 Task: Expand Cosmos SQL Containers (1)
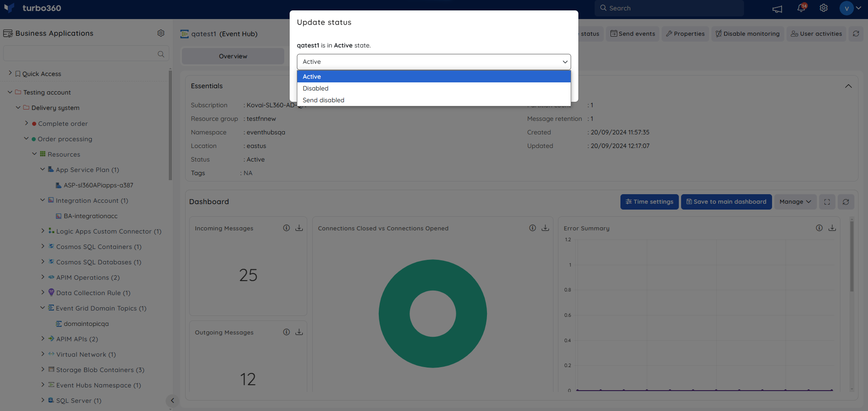pos(43,246)
